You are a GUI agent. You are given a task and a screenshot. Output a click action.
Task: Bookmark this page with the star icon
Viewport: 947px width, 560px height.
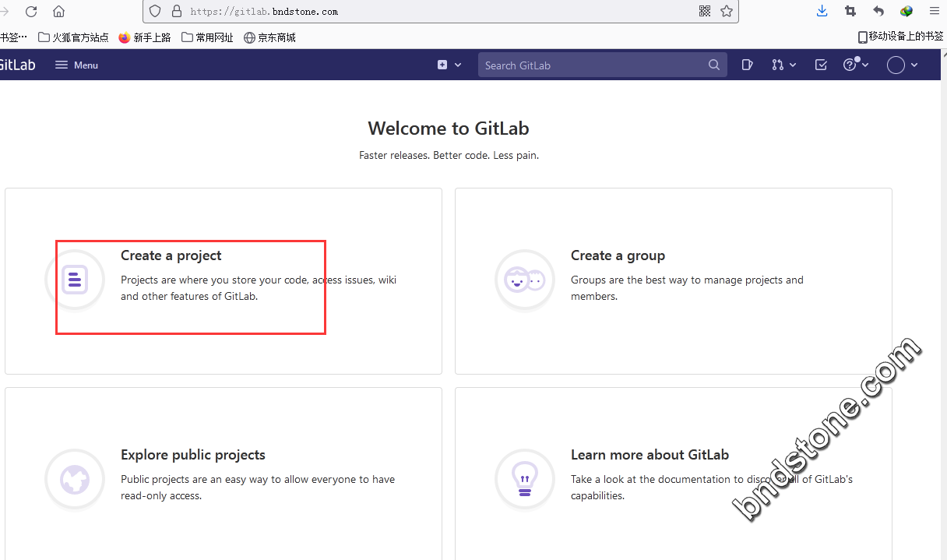coord(727,11)
